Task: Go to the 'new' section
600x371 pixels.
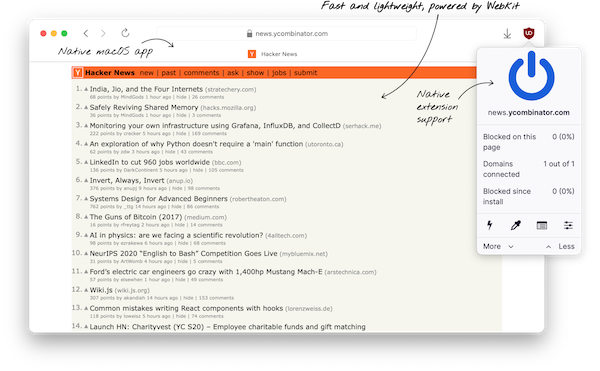Action: 147,73
